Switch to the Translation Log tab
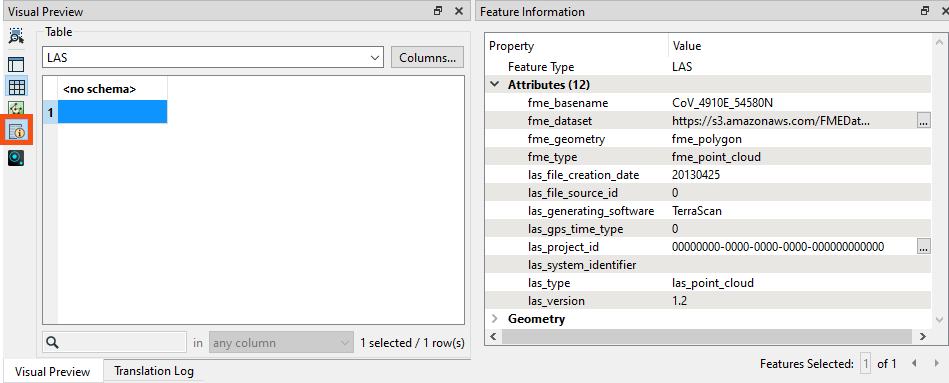 (x=154, y=372)
